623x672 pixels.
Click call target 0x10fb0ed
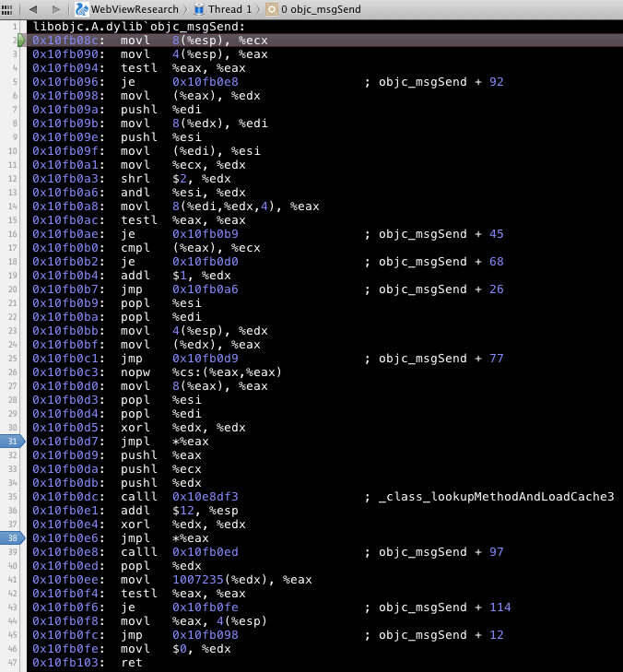(206, 552)
